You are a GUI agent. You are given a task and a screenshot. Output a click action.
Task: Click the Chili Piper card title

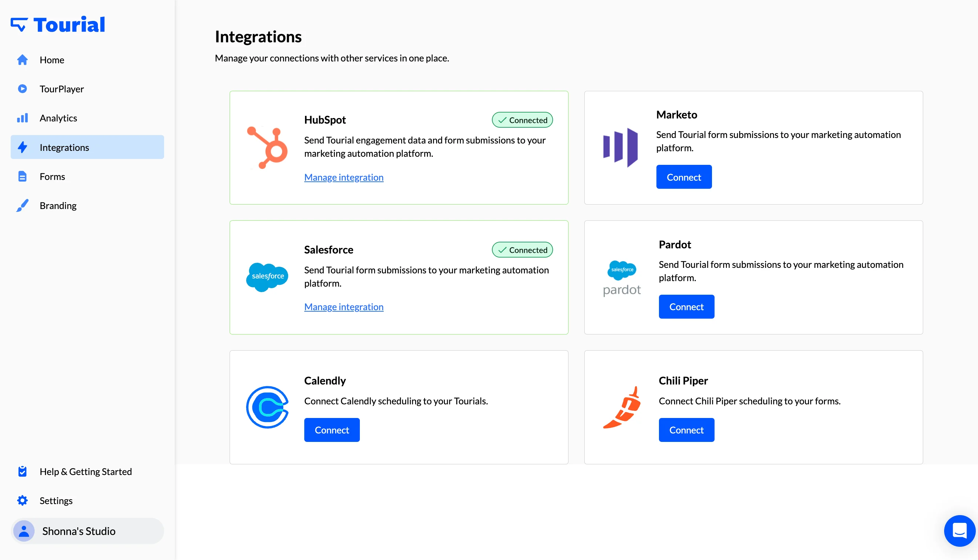(x=683, y=381)
